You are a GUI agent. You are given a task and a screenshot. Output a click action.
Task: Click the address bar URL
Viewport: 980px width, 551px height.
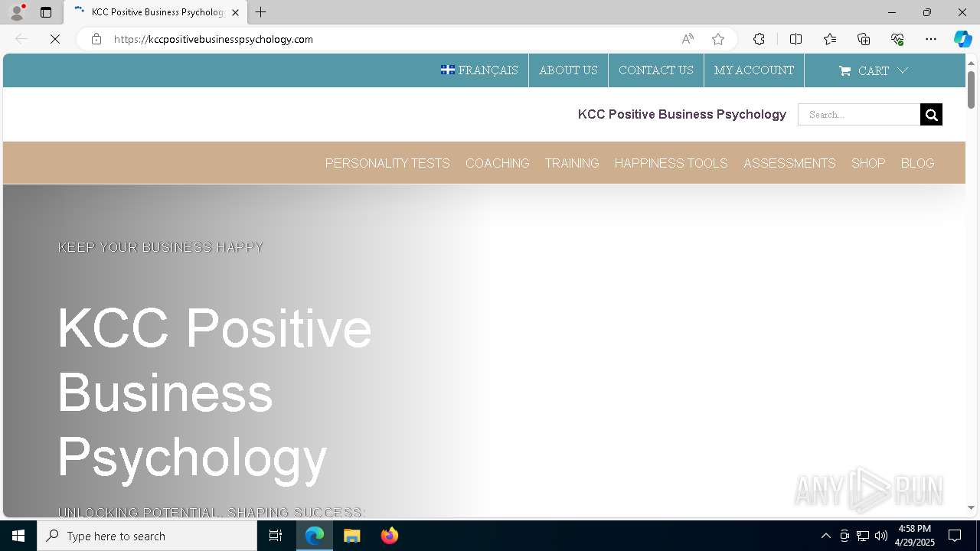[214, 39]
